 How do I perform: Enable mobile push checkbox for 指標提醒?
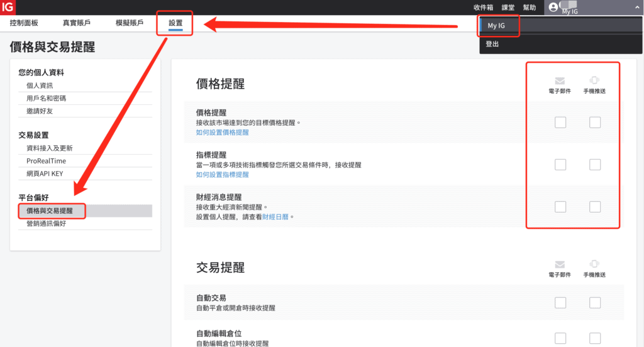click(595, 165)
